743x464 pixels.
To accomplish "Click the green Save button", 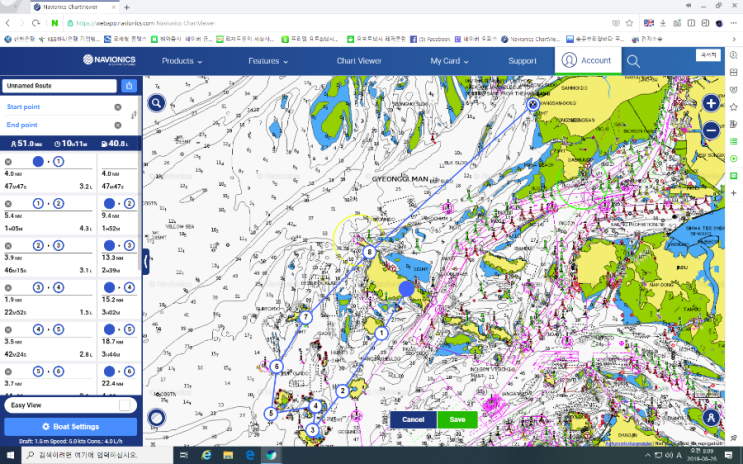I will tap(457, 419).
